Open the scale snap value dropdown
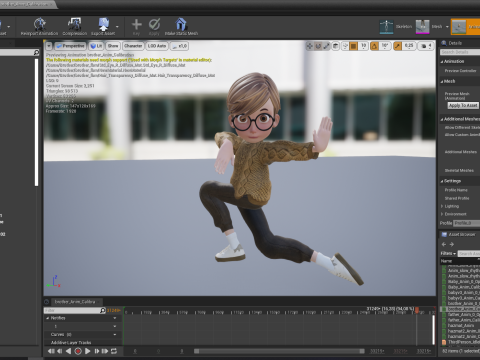The image size is (480, 360). [409, 46]
